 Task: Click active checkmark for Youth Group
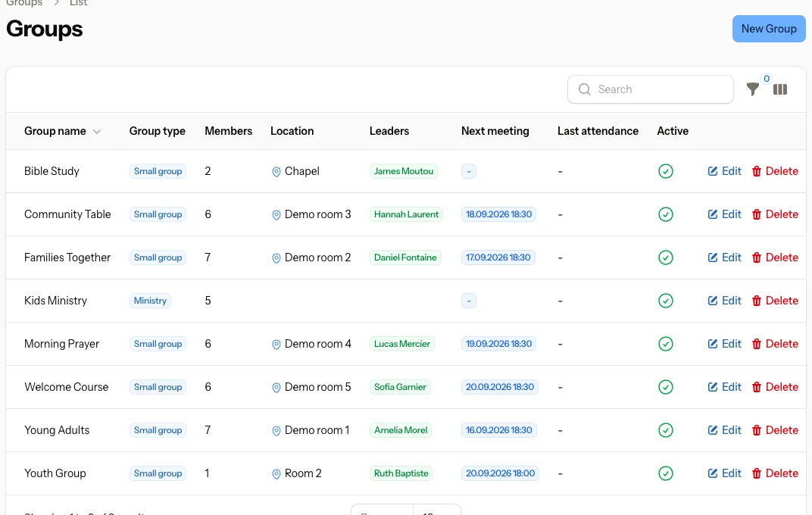666,473
